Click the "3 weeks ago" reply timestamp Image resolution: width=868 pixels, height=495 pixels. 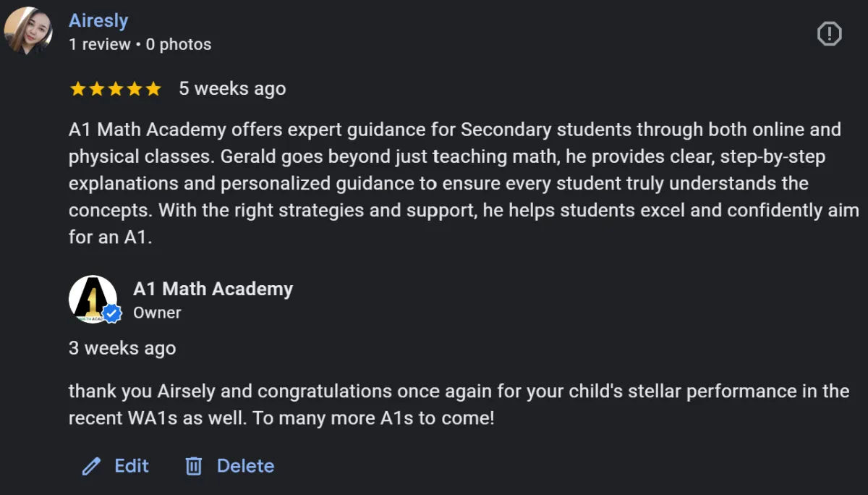(x=122, y=348)
